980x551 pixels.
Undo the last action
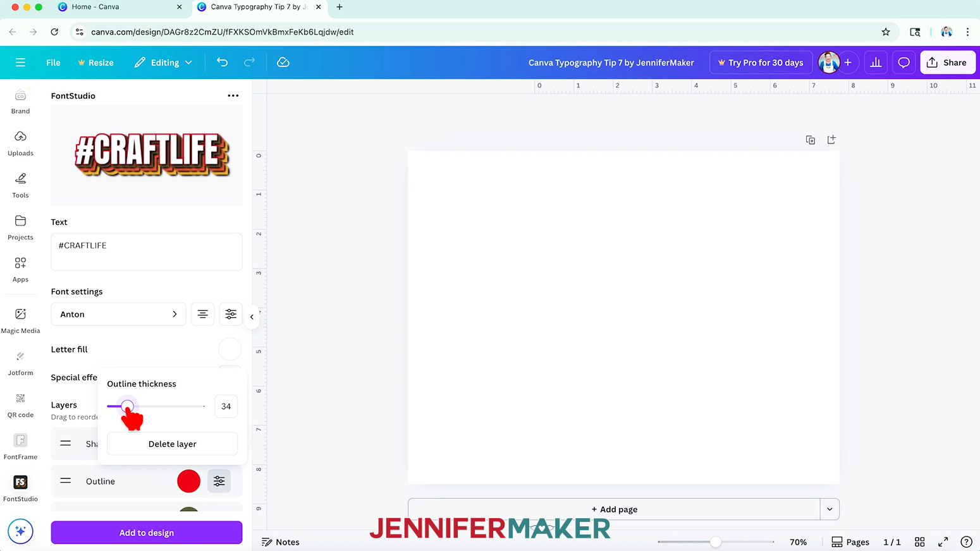pos(222,62)
